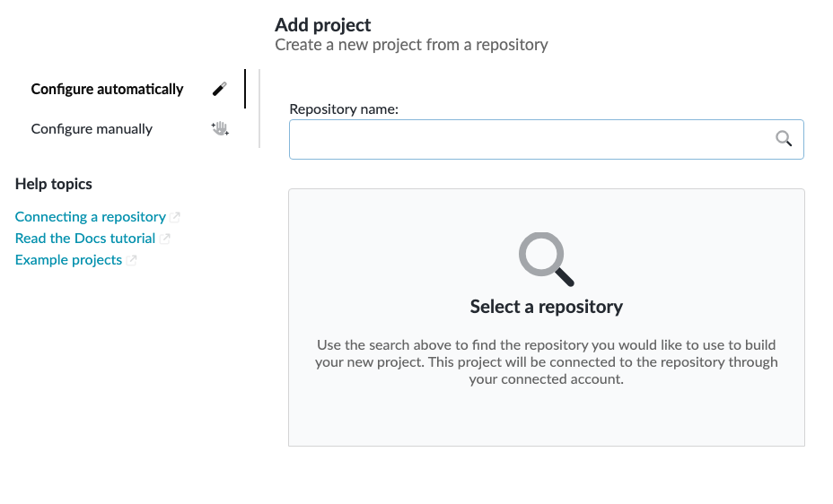Focus the Repository name search field
This screenshot has width=833, height=504.
pos(530,139)
